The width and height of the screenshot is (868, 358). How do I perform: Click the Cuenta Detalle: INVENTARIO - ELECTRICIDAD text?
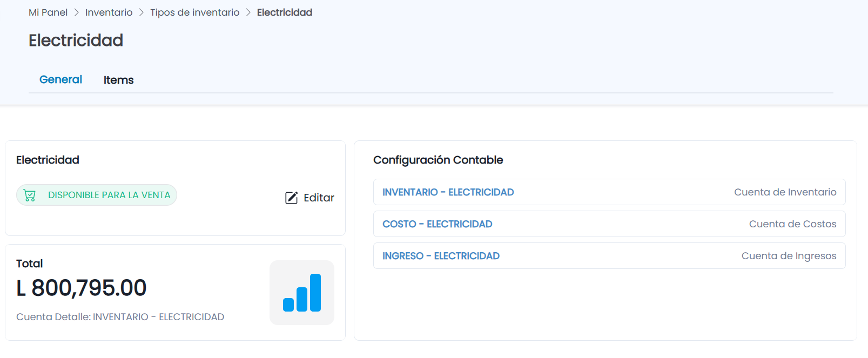pos(120,317)
